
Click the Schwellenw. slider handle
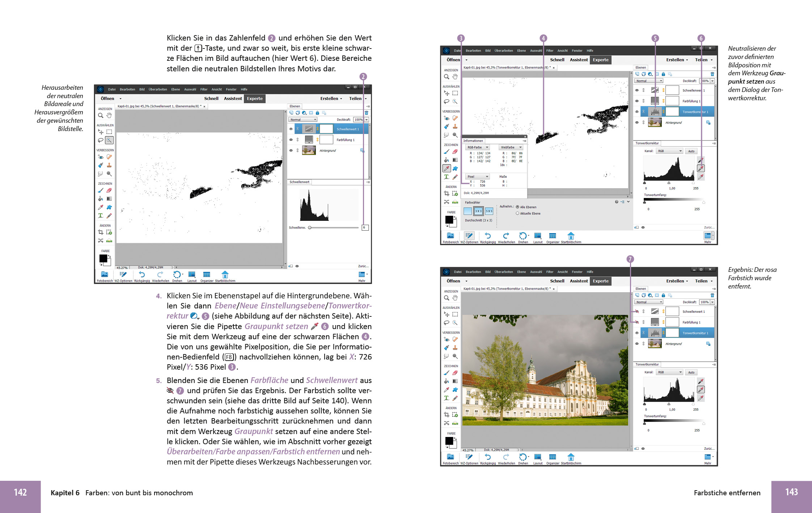click(310, 228)
